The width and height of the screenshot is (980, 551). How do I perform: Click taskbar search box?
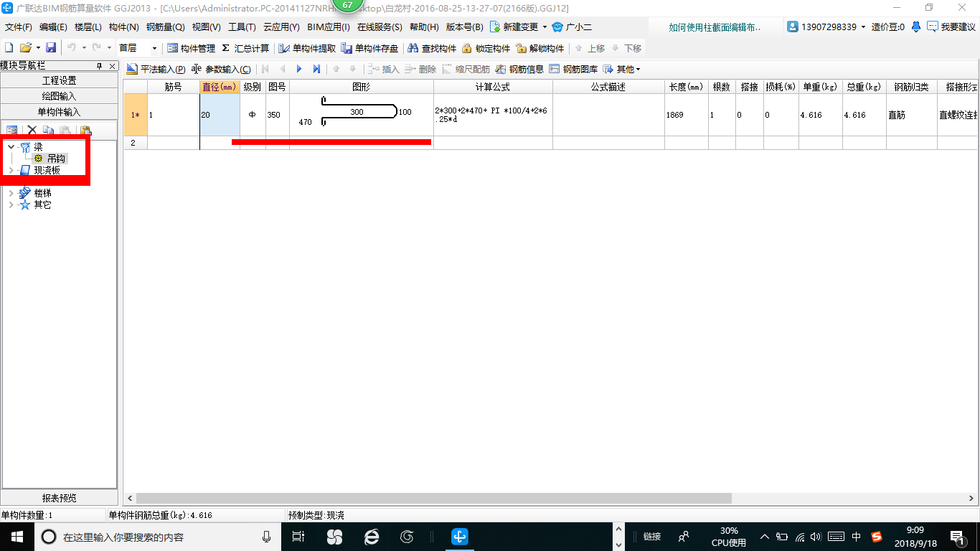pyautogui.click(x=156, y=537)
